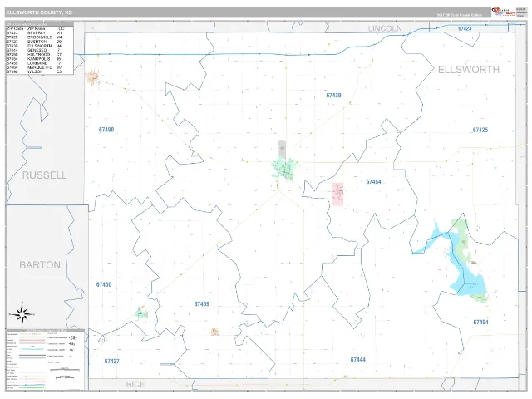Click ZIP code label 67459

tap(201, 304)
